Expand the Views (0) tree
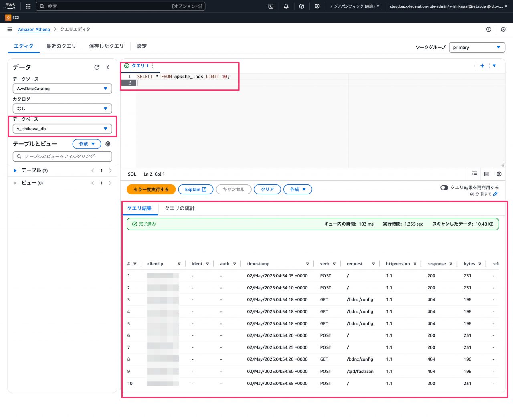513x420 pixels. pos(15,183)
